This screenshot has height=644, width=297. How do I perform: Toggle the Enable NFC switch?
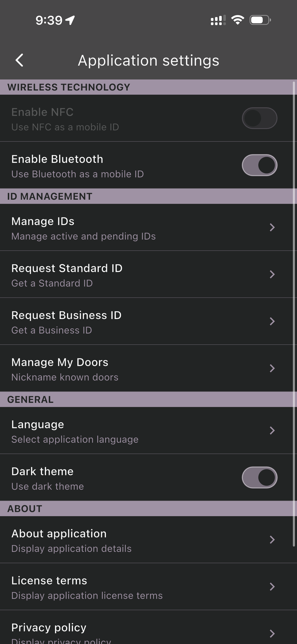pos(259,118)
